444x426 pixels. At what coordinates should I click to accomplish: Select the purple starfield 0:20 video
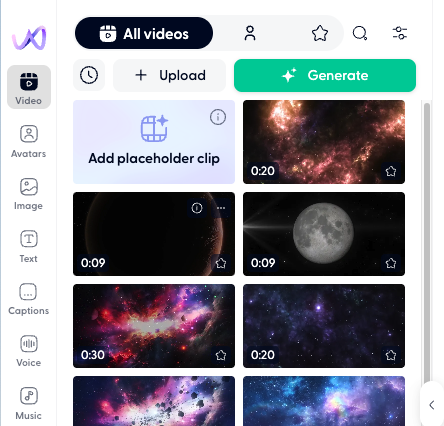point(324,326)
